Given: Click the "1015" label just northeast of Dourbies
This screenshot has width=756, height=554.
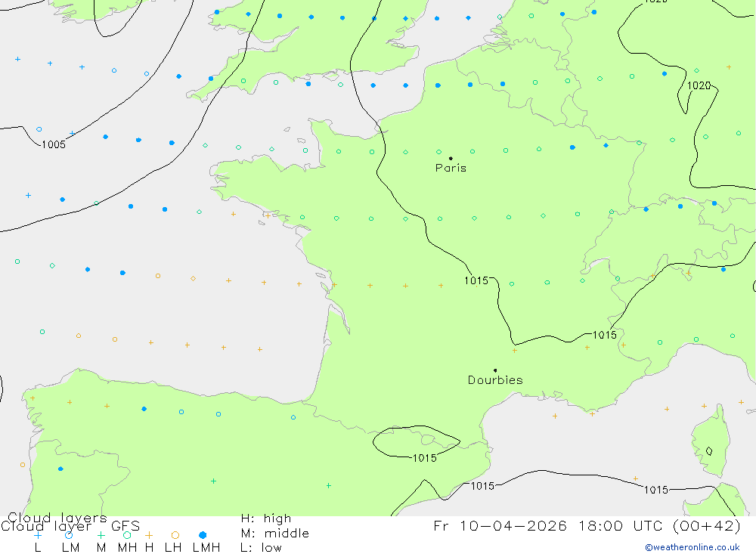Looking at the screenshot, I should point(605,335).
